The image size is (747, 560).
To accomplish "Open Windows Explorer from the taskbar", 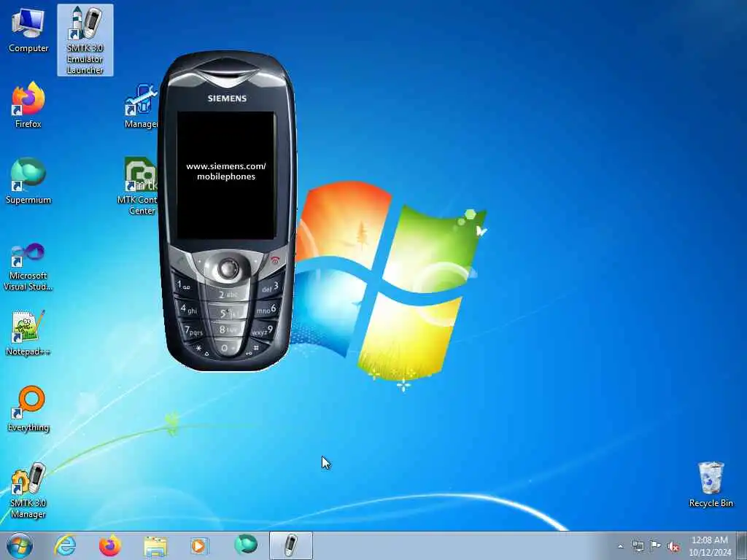I will coord(155,545).
